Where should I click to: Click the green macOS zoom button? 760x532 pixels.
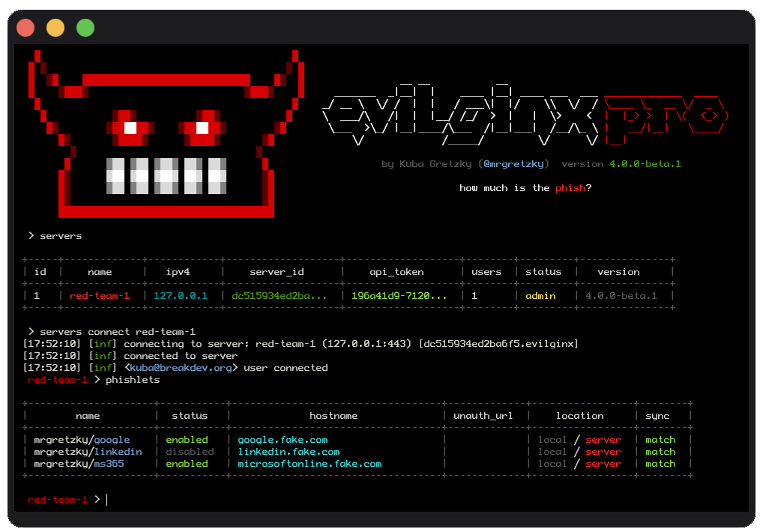coord(85,27)
